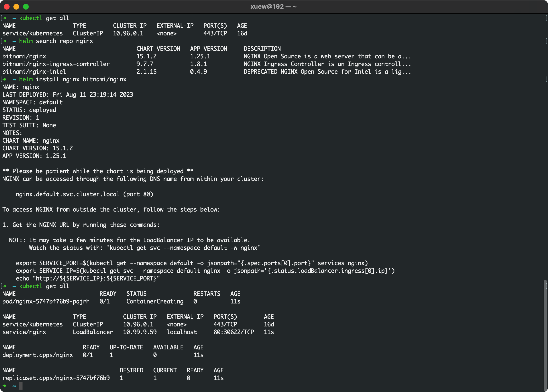The height and width of the screenshot is (392, 548).
Task: Click the echo http://${SERVICE_IP} URL line
Action: (x=88, y=279)
